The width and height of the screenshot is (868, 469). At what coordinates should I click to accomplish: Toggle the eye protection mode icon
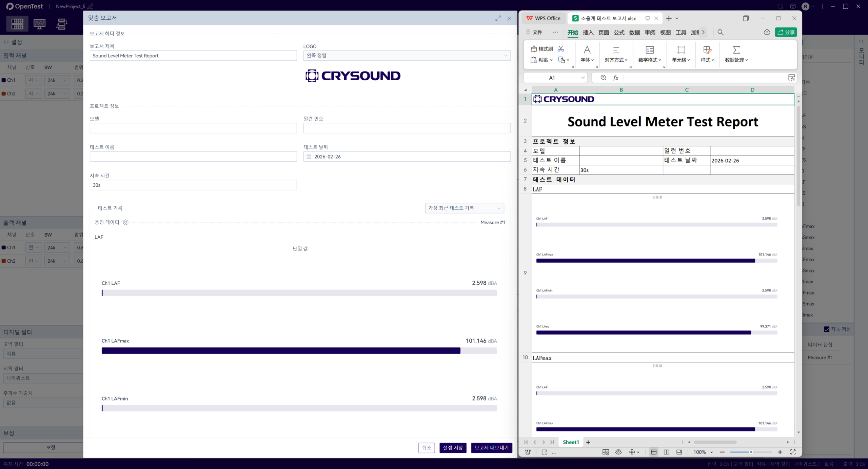click(x=618, y=452)
